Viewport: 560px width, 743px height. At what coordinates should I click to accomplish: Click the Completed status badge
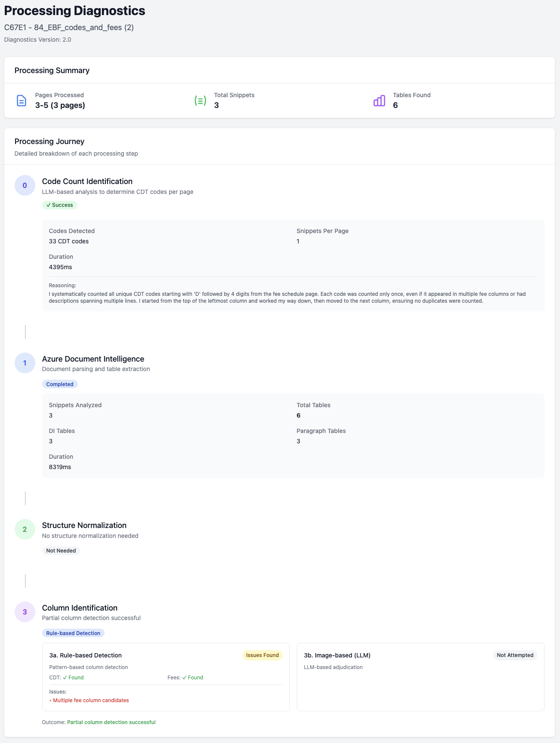[x=60, y=384]
